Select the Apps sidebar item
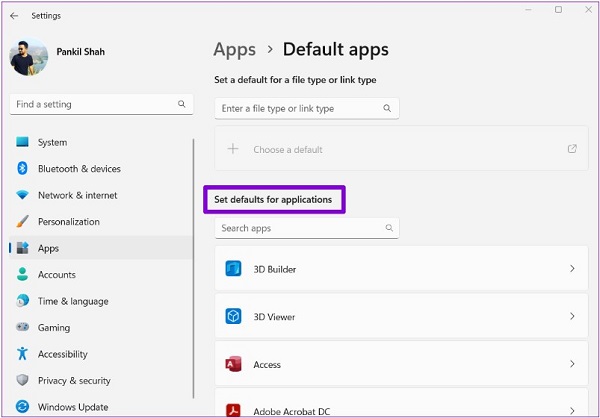Image resolution: width=600 pixels, height=418 pixels. pyautogui.click(x=101, y=248)
